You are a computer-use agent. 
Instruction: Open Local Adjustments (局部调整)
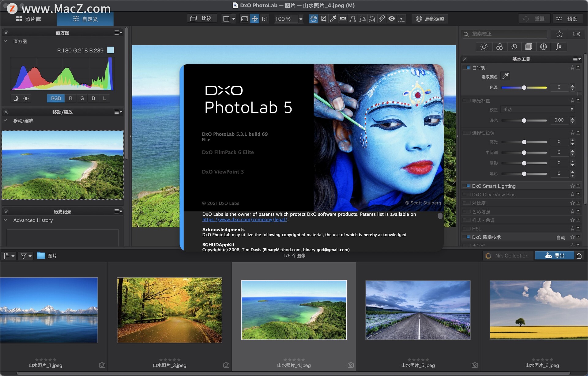tap(430, 19)
